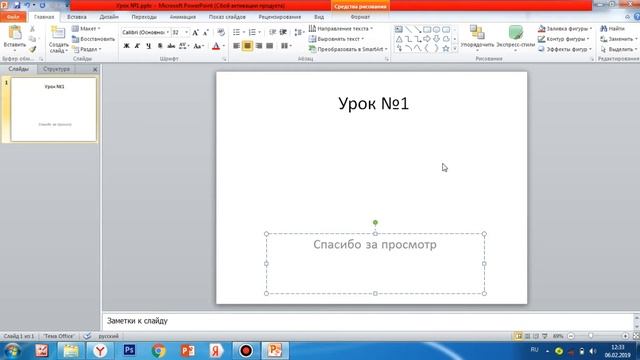Click the Восстановить reset button

click(x=93, y=39)
